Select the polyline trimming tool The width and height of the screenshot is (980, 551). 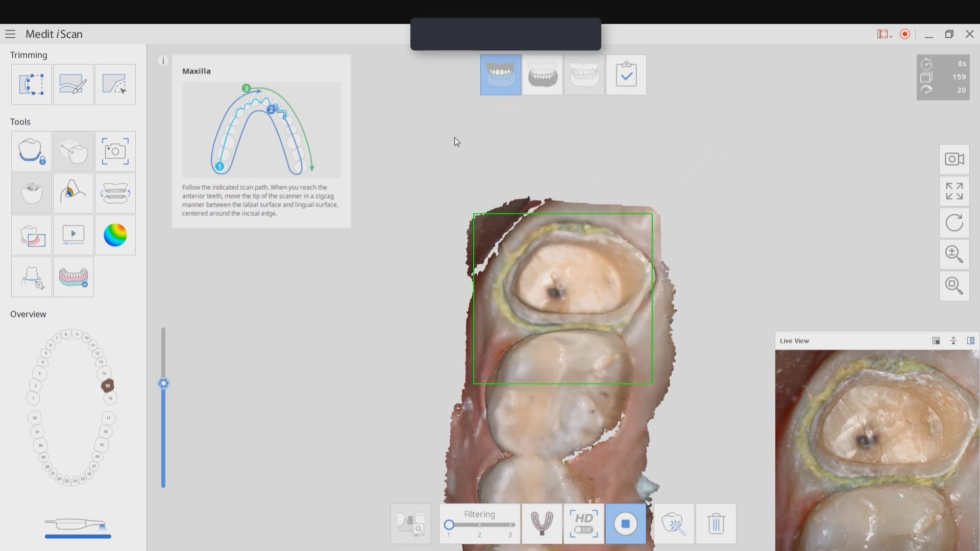click(x=115, y=85)
